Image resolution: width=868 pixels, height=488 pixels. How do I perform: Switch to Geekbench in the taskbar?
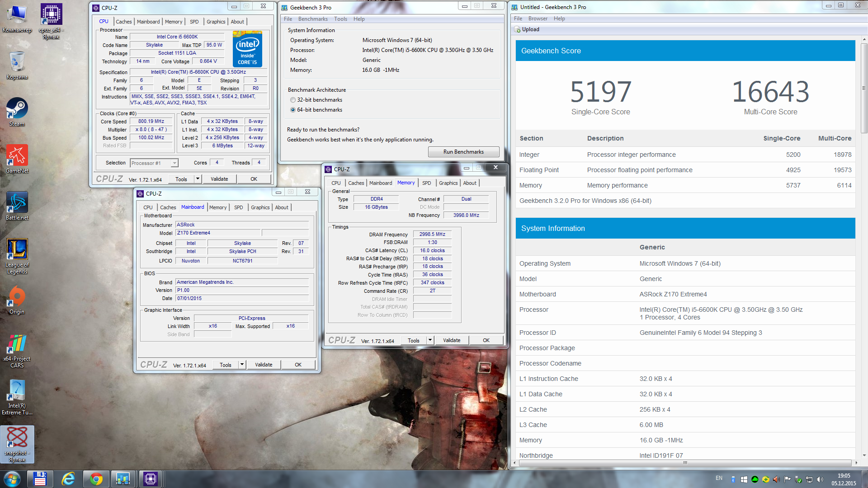pos(123,479)
